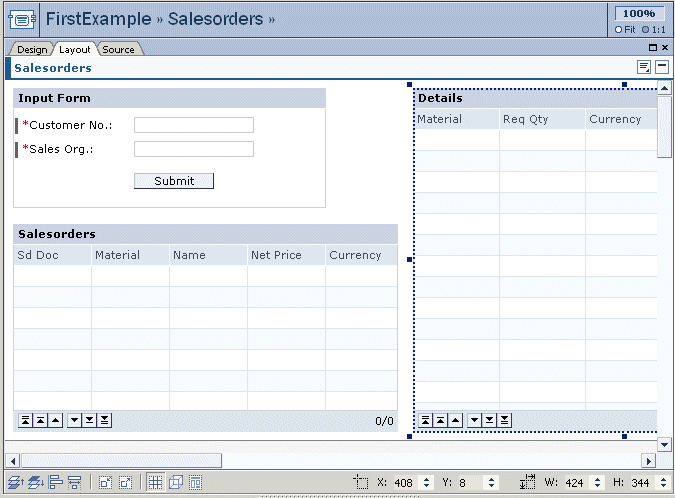Click the Sd Doc column header
675x498 pixels.
53,255
